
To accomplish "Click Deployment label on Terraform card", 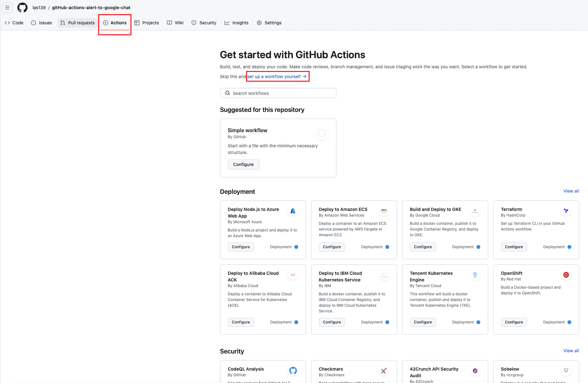I will click(554, 247).
